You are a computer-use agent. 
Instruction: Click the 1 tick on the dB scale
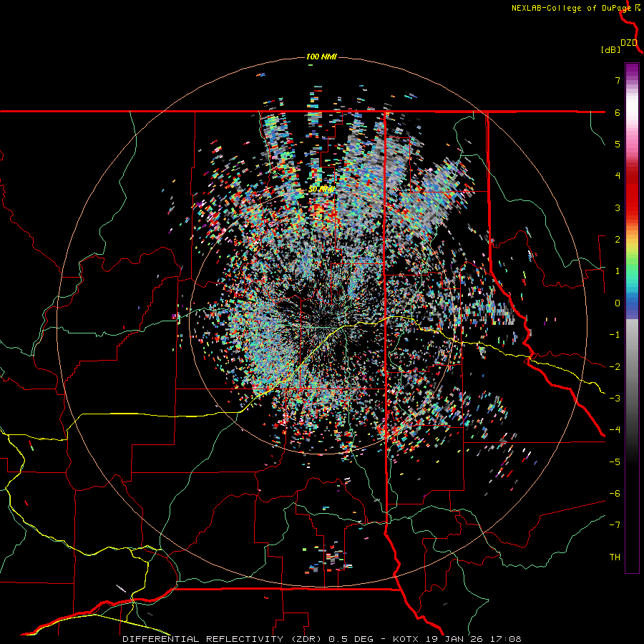(618, 270)
